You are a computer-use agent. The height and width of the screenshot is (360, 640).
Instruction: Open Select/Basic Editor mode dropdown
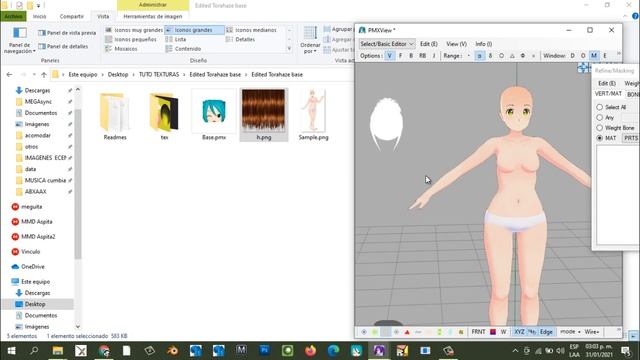(387, 44)
